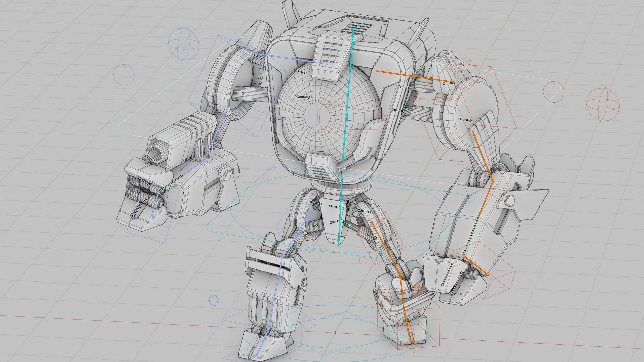Select the orange shoulder bone
644x362 pixels.
(415, 77)
